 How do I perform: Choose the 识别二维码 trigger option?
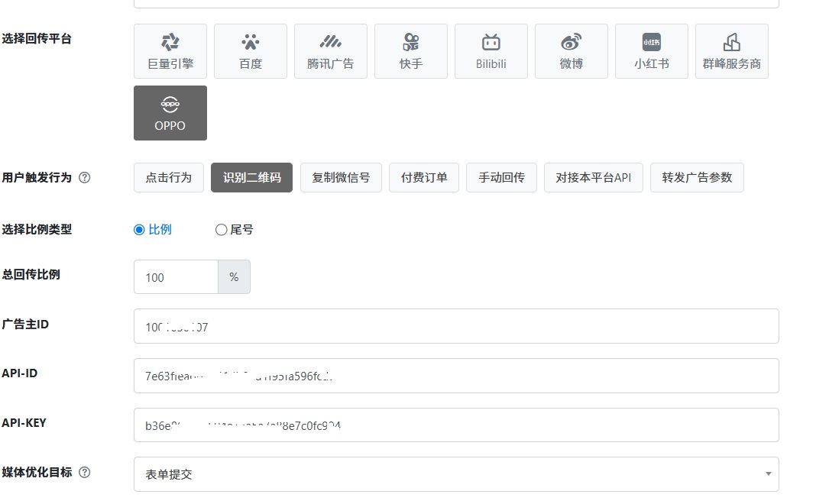[251, 178]
